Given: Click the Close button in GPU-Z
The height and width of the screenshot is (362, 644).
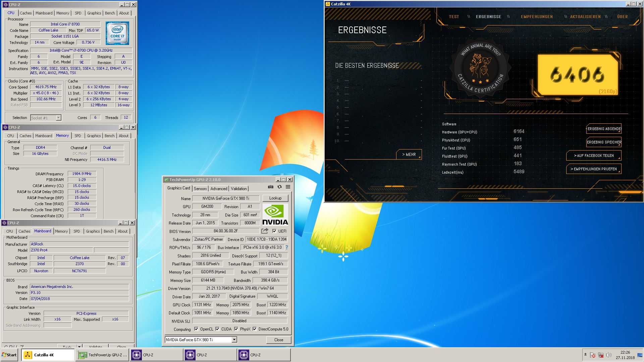Looking at the screenshot, I should tap(279, 340).
